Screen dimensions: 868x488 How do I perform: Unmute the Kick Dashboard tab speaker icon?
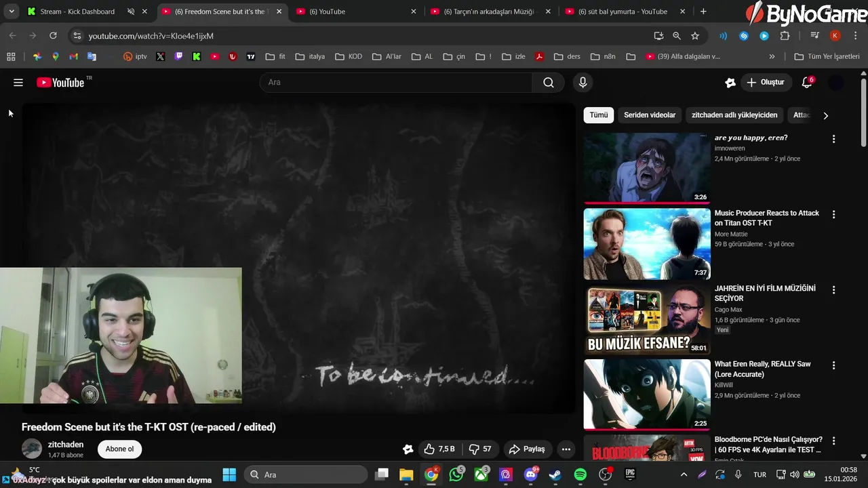[x=132, y=12]
